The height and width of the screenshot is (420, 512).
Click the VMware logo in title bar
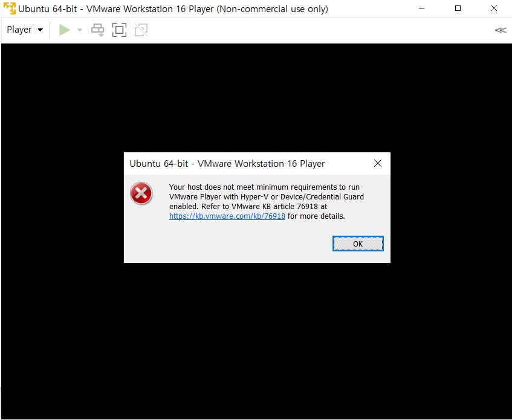[x=10, y=8]
